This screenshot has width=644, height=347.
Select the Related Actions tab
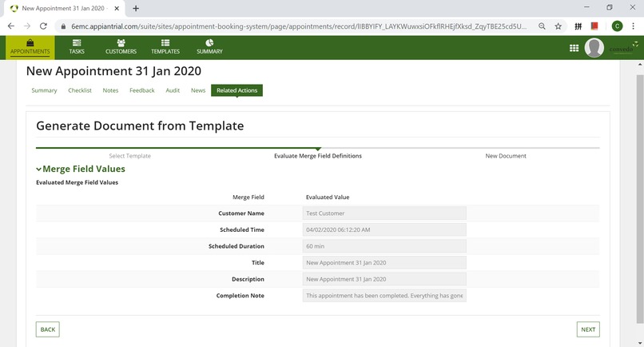[x=237, y=90]
